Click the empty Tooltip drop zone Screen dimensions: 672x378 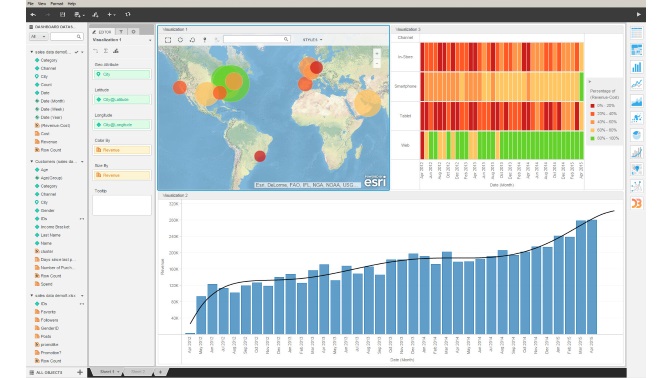pyautogui.click(x=122, y=205)
